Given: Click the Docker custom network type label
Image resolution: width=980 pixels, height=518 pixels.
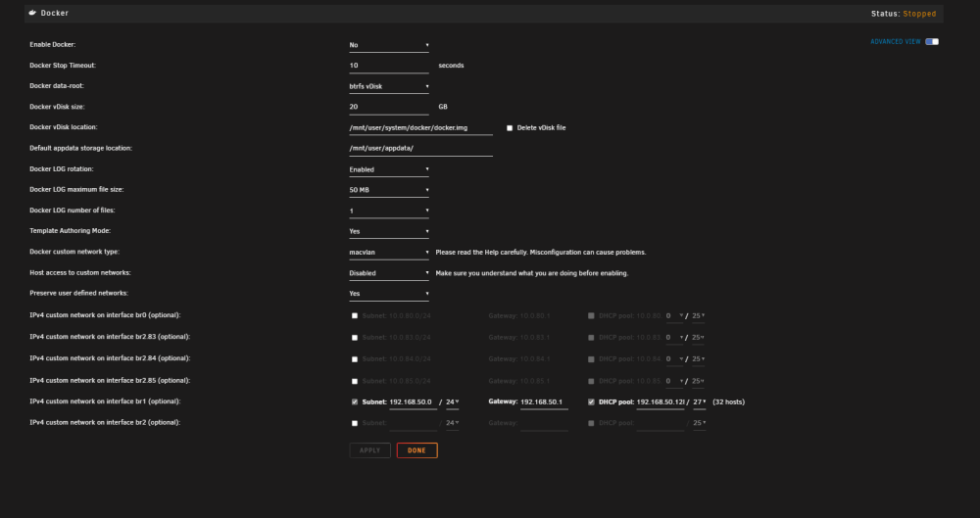Looking at the screenshot, I should pyautogui.click(x=74, y=252).
